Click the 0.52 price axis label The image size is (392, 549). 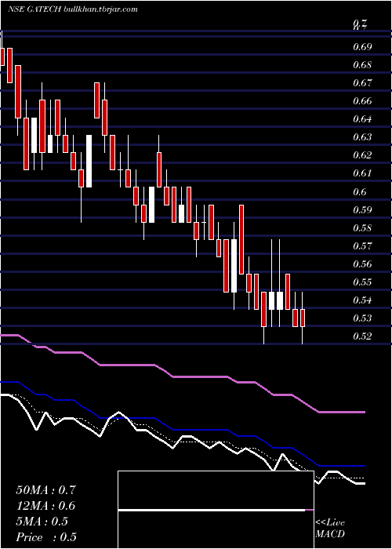[x=362, y=336]
